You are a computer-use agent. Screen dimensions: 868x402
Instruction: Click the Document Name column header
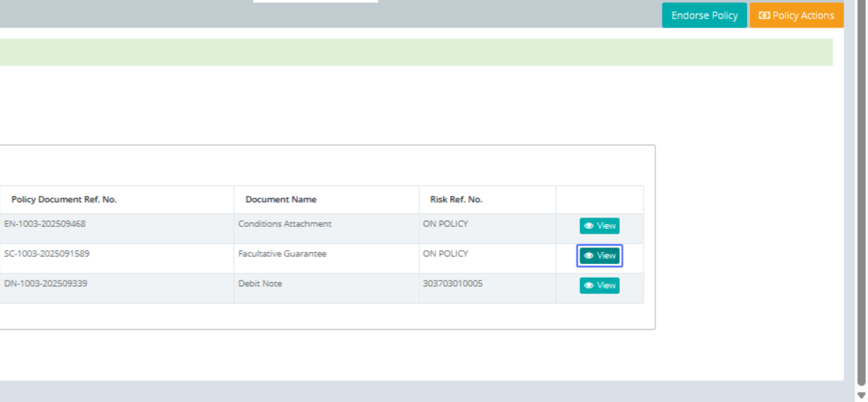[281, 200]
